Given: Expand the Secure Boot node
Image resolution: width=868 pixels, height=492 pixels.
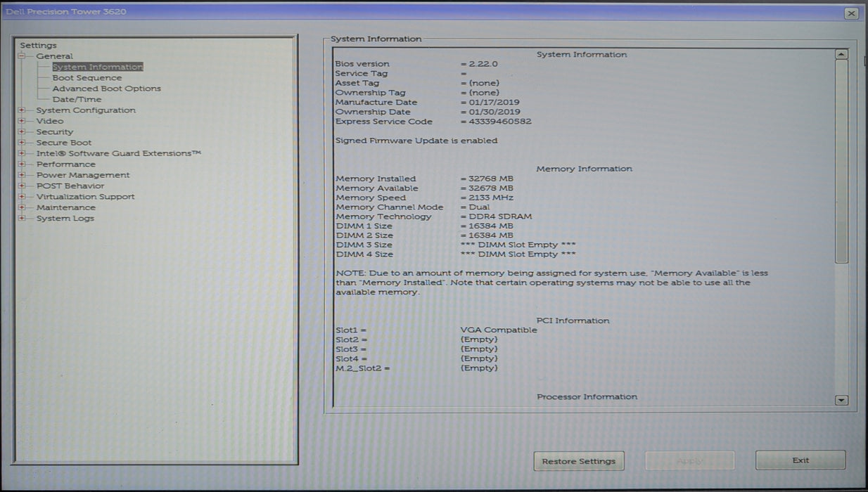Looking at the screenshot, I should (22, 143).
